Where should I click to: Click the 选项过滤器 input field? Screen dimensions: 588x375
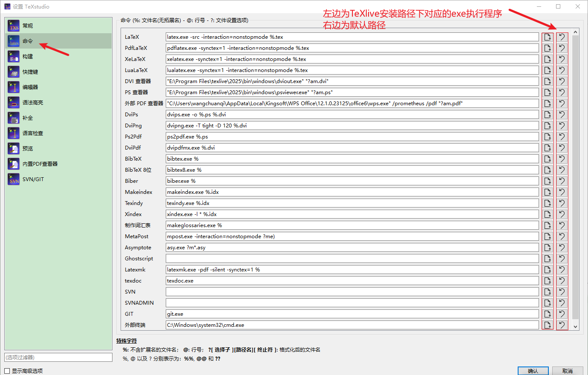[58, 357]
